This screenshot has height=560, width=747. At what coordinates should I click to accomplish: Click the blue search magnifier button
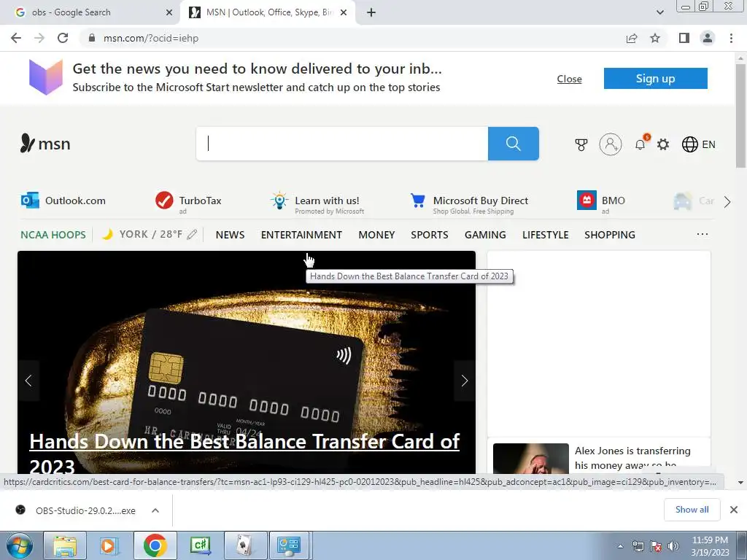click(x=513, y=144)
